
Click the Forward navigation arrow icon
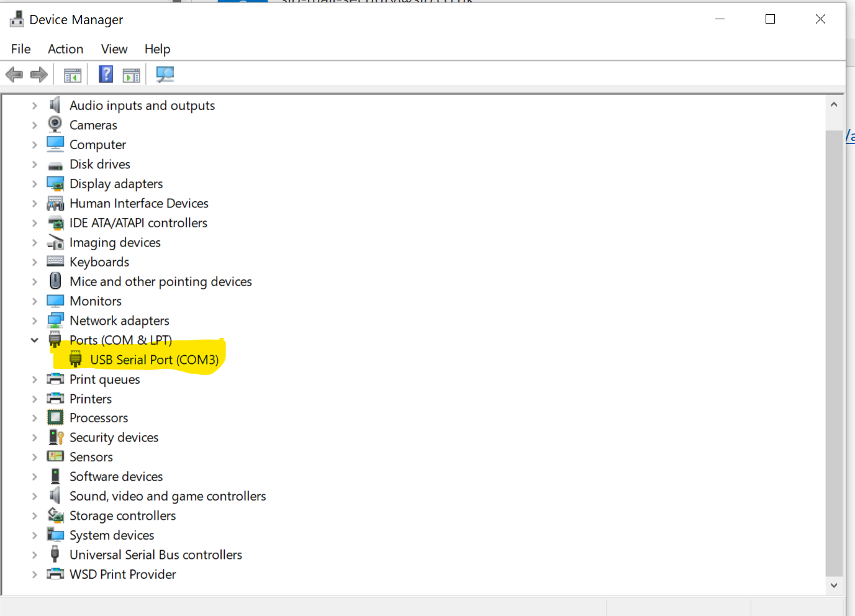click(38, 74)
